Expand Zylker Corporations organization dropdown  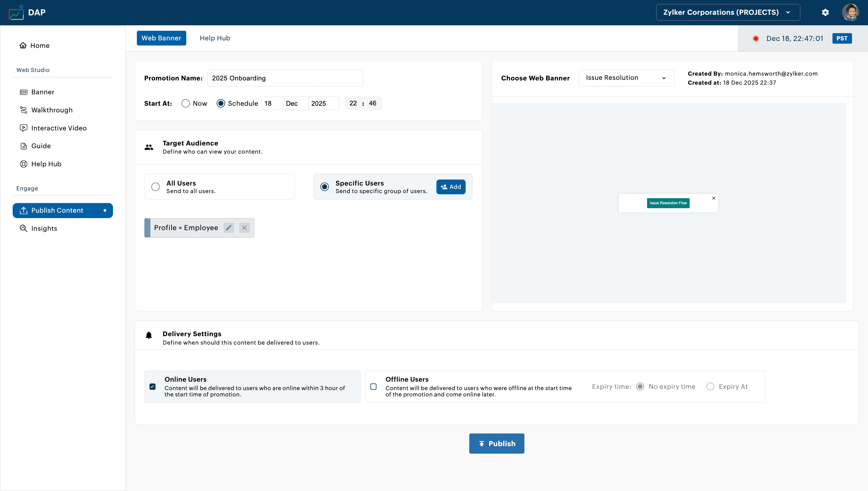tap(728, 12)
